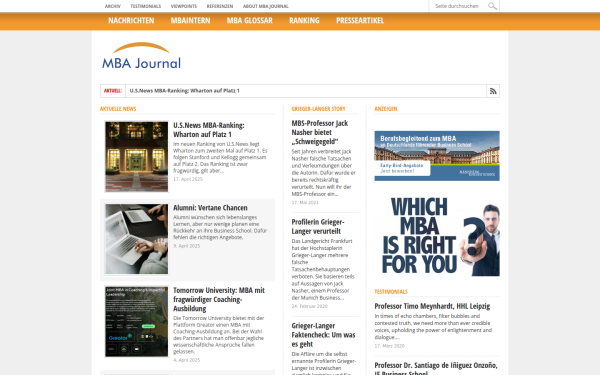
Task: Open 'MBS-Professor Jack Nasher bietet Schweigegeld' story
Action: [320, 132]
